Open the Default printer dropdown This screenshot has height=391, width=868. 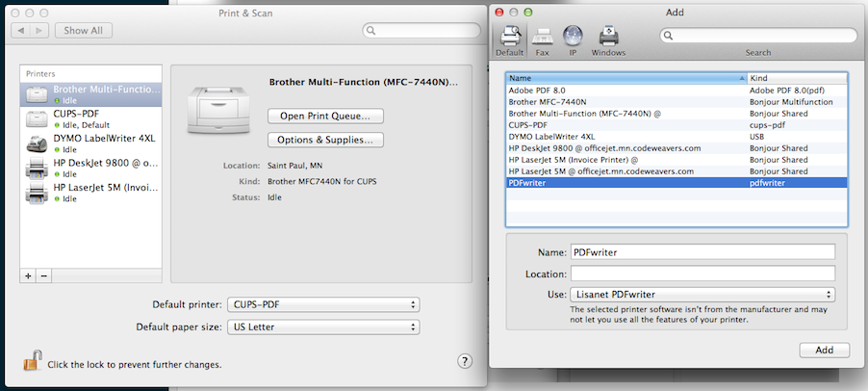tap(324, 304)
